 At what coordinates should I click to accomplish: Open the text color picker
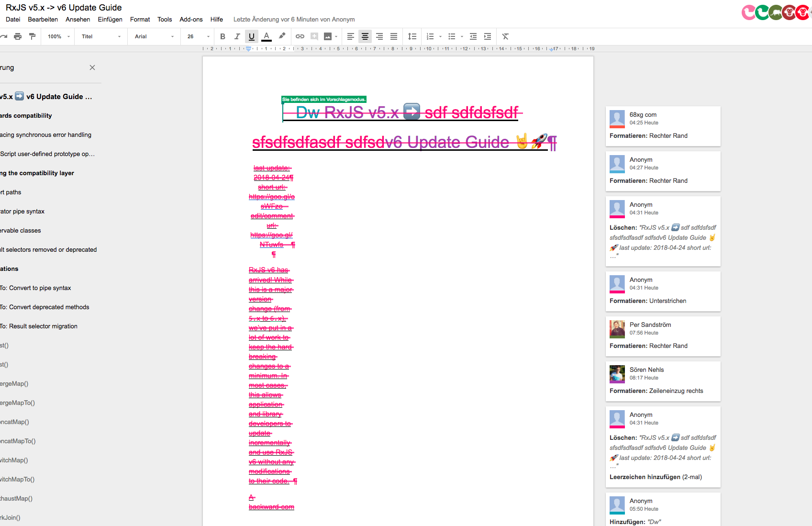[267, 36]
